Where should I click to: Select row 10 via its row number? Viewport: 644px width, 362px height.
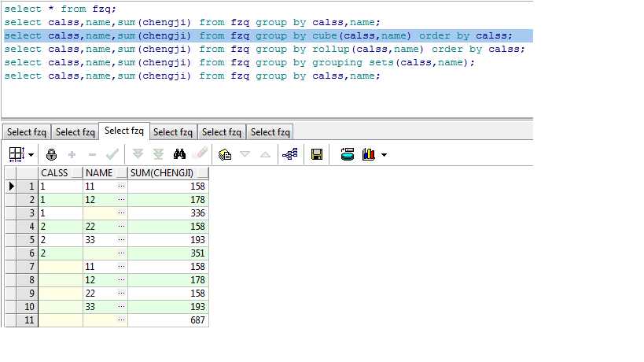click(27, 307)
